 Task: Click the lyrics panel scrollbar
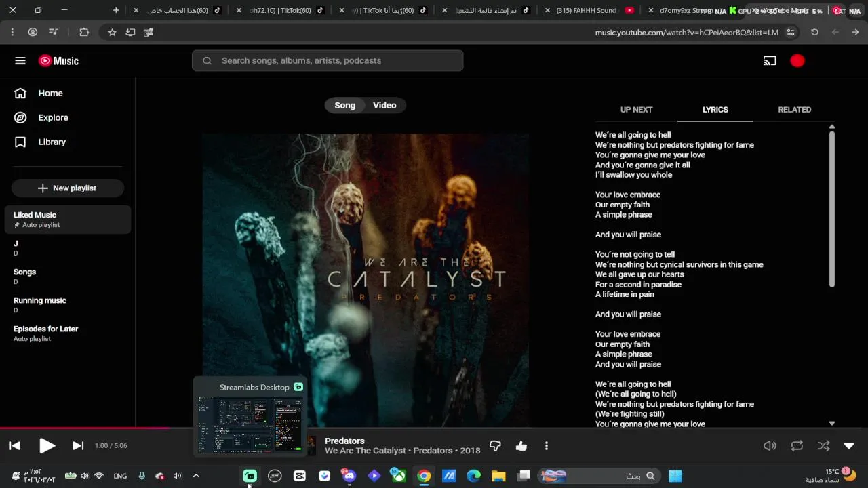coord(832,209)
